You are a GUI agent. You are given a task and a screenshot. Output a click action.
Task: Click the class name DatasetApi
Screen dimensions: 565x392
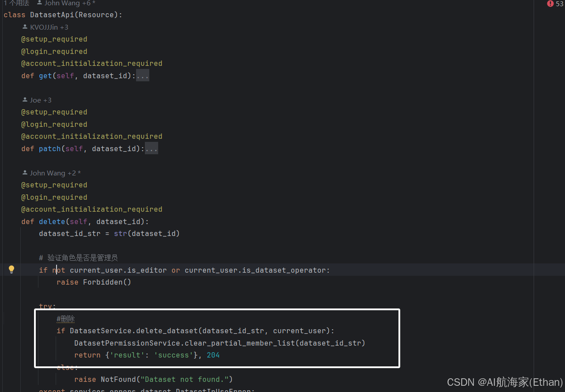coord(52,15)
